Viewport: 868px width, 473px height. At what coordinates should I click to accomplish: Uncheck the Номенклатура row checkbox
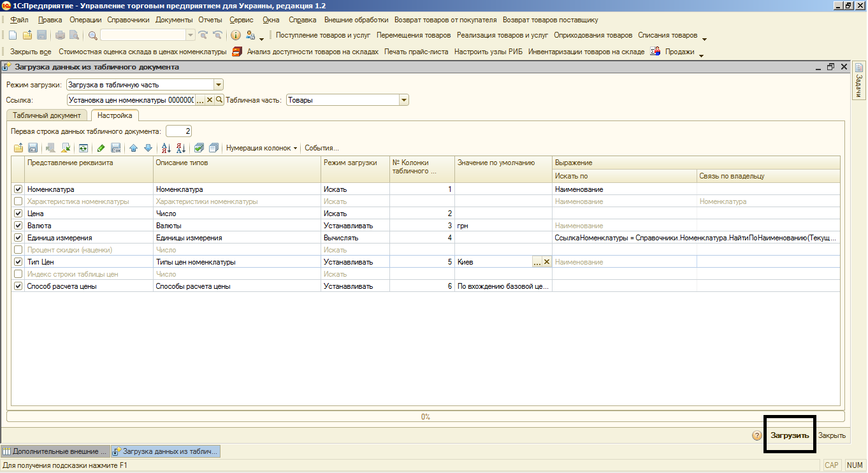point(18,189)
